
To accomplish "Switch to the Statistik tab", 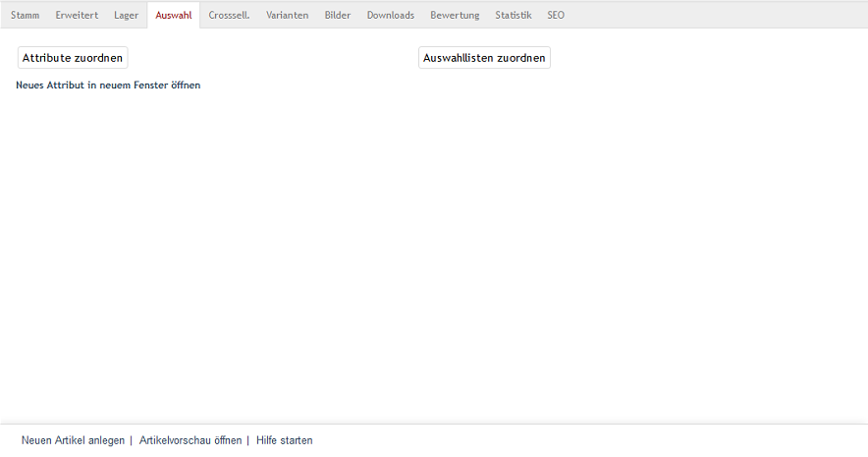I will click(x=514, y=16).
